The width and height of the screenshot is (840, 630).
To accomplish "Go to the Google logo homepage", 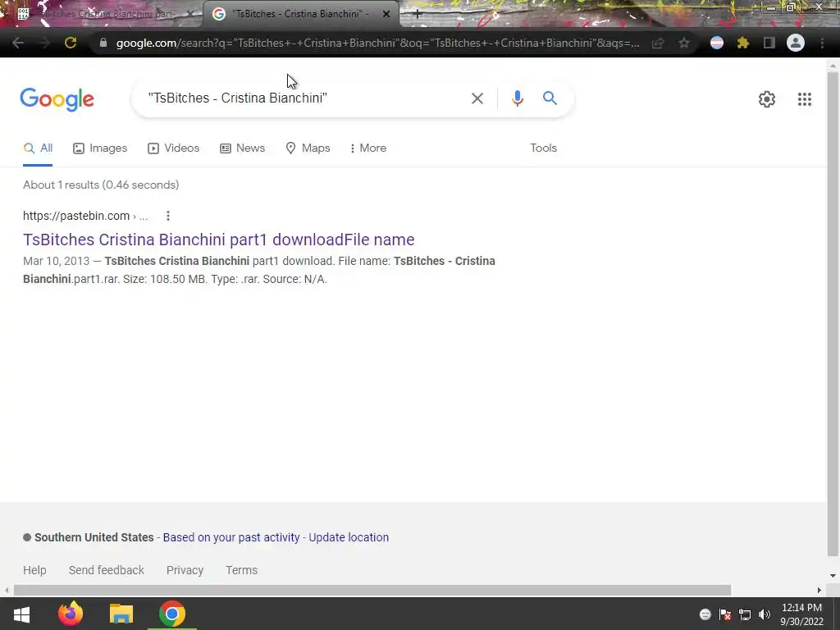I will 57,99.
